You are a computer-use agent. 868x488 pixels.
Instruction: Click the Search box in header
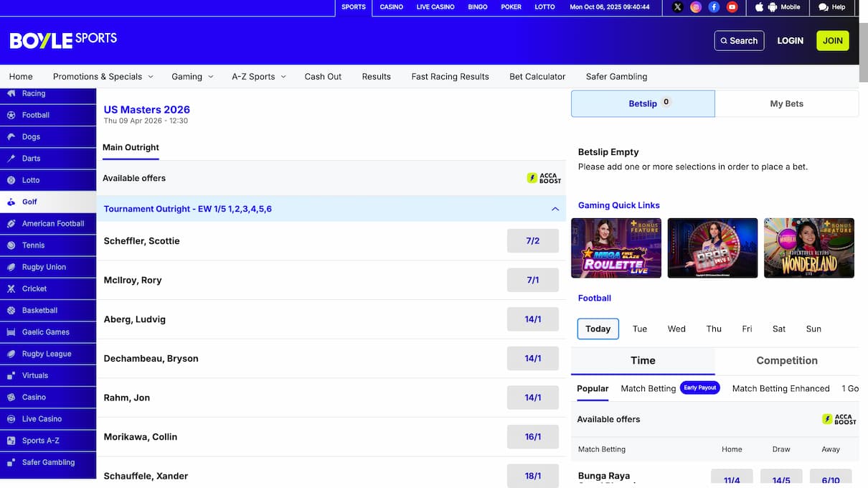point(739,41)
